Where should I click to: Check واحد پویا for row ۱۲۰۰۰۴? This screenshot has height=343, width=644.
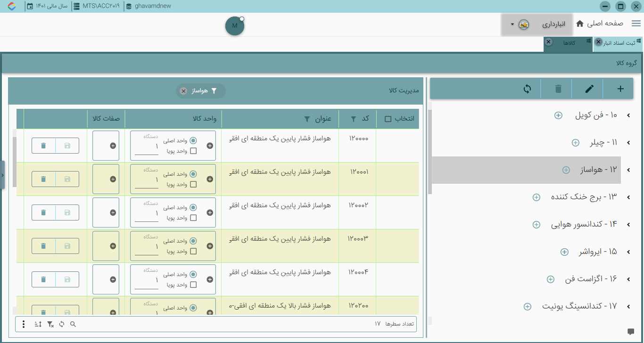193,285
